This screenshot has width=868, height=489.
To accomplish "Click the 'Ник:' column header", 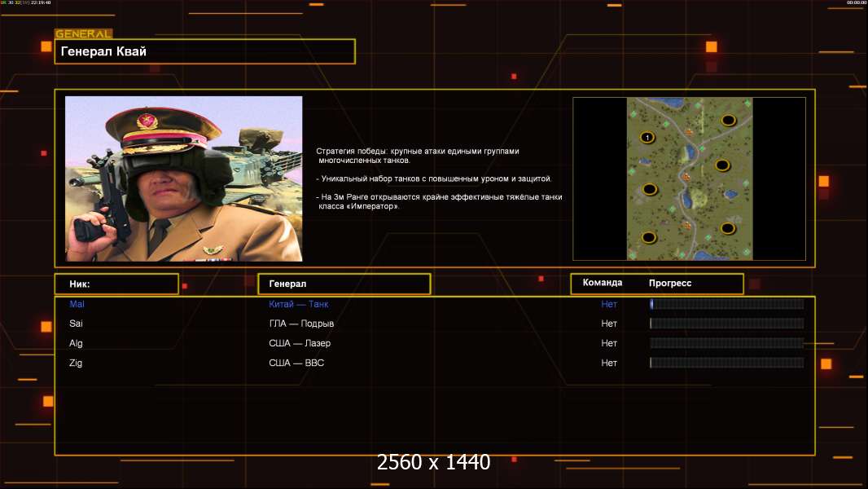I will point(116,284).
